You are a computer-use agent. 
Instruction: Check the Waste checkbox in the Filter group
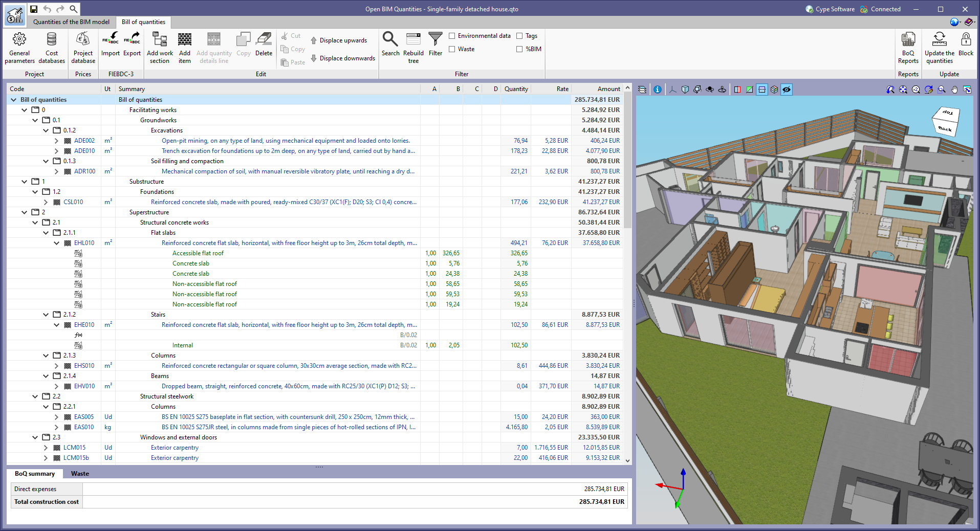(x=452, y=49)
